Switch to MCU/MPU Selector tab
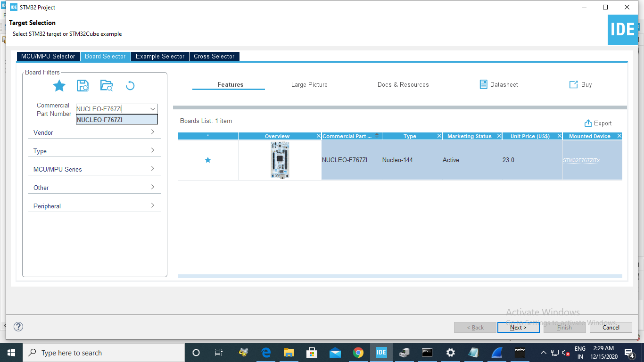This screenshot has height=362, width=644. 48,56
